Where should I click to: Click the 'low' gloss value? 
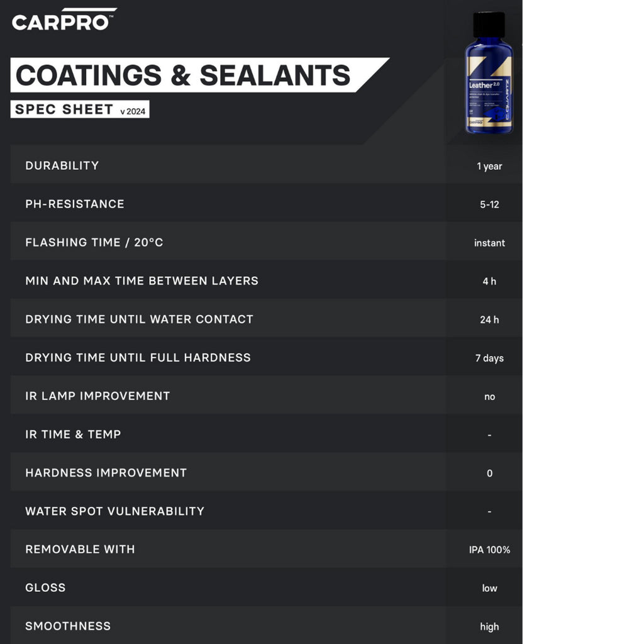click(489, 588)
